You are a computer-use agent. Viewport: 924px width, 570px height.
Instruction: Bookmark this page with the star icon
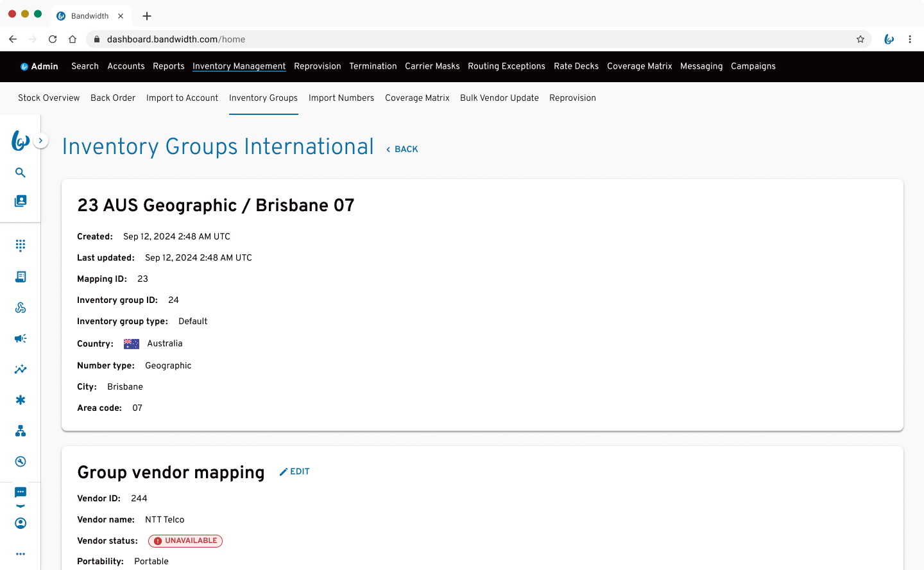(x=860, y=39)
